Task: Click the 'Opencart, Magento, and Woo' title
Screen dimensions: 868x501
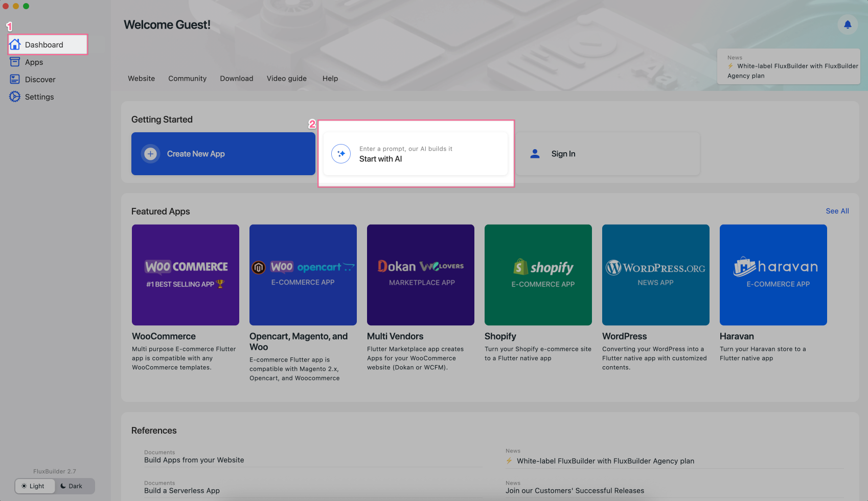Action: coord(299,342)
